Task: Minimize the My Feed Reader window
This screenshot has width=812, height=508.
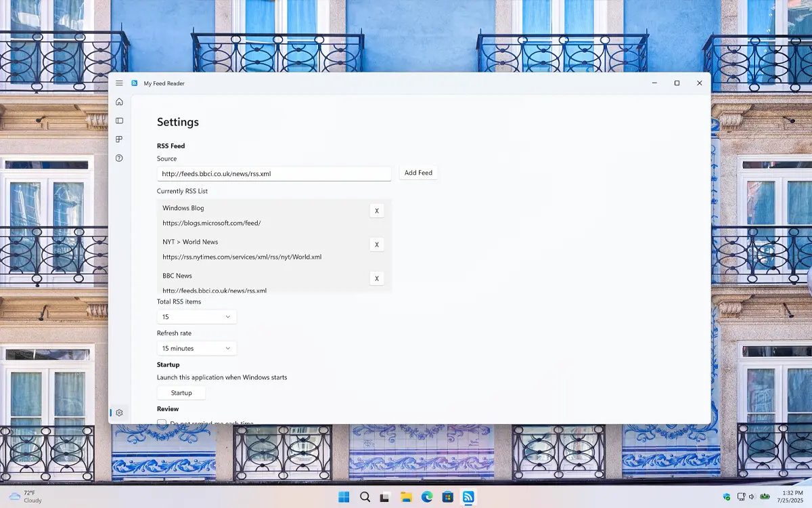Action: (x=654, y=83)
